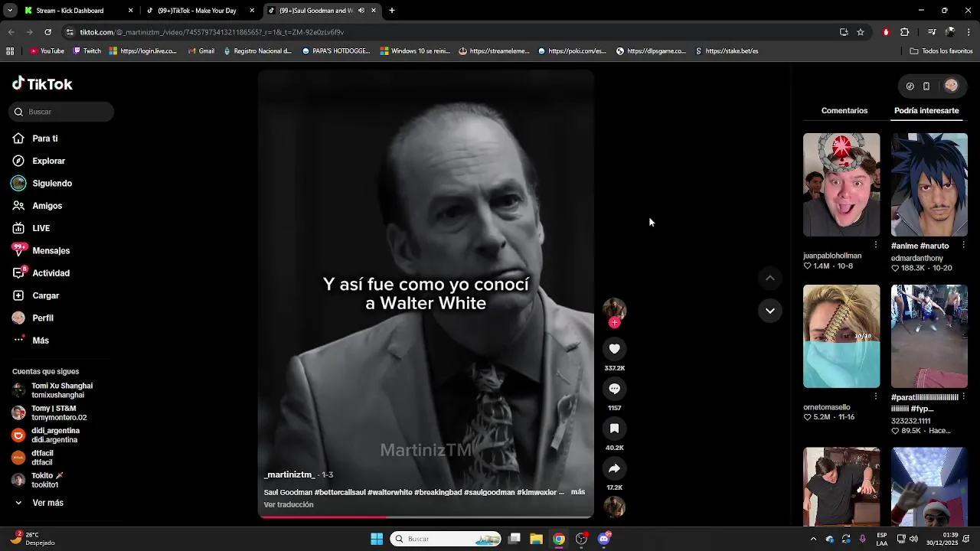Viewport: 980px width, 551px height.
Task: Open profile avatar in top right
Action: tap(951, 86)
